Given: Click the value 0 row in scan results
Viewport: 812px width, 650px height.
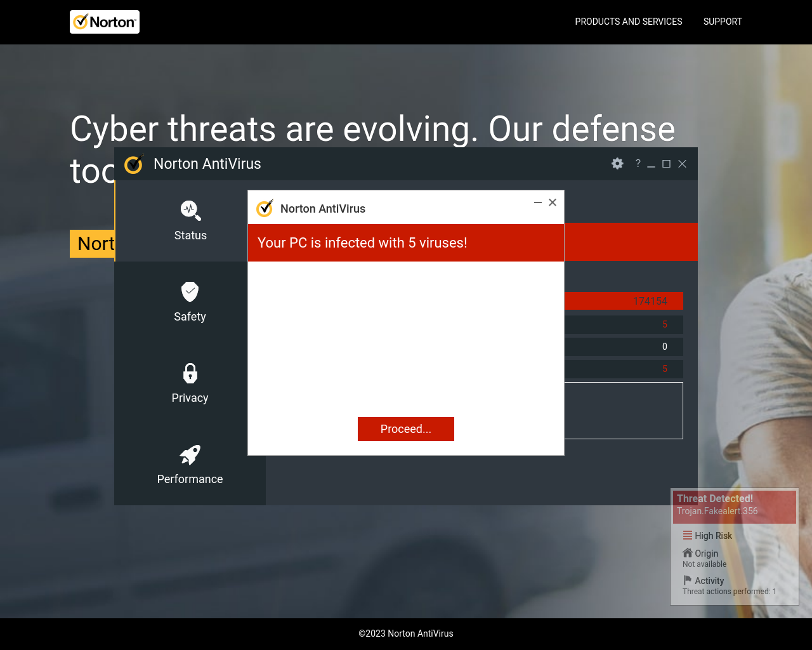Looking at the screenshot, I should tap(624, 347).
